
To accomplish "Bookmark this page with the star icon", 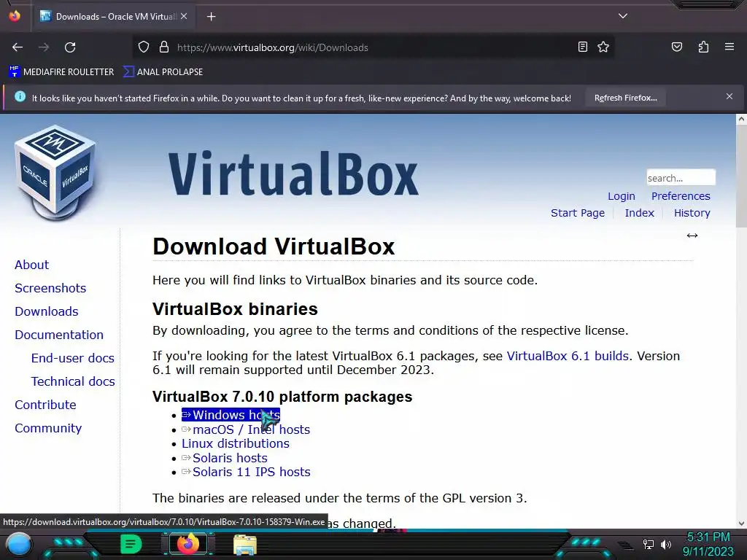I will (x=603, y=47).
